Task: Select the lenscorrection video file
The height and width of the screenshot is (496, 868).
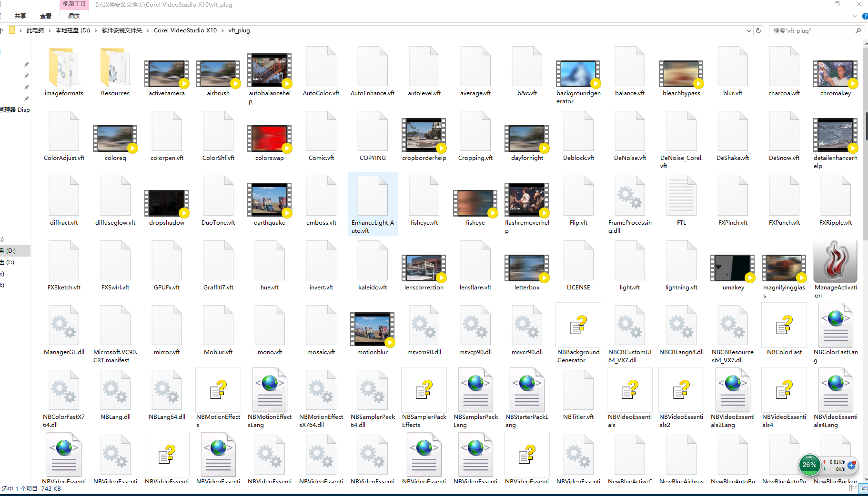Action: 424,272
